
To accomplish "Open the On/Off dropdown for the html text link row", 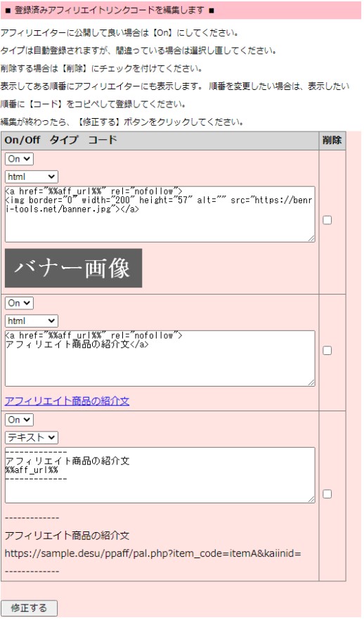I will [x=19, y=303].
